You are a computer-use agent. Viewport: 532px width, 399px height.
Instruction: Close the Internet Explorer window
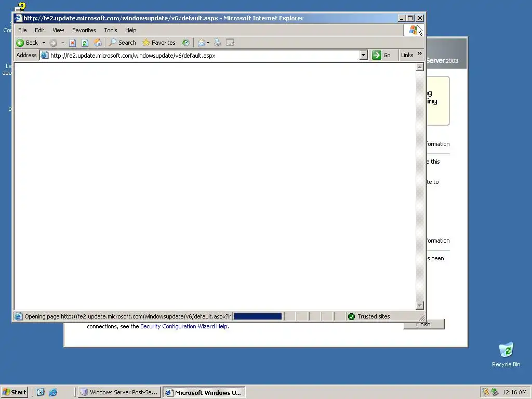(x=420, y=18)
